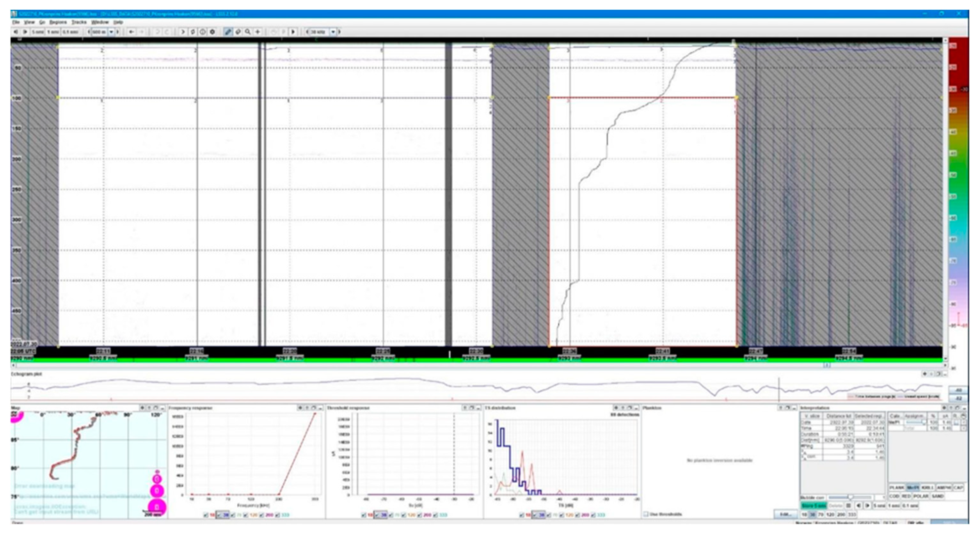980x538 pixels.
Task: Click the green Store button
Action: tap(813, 506)
